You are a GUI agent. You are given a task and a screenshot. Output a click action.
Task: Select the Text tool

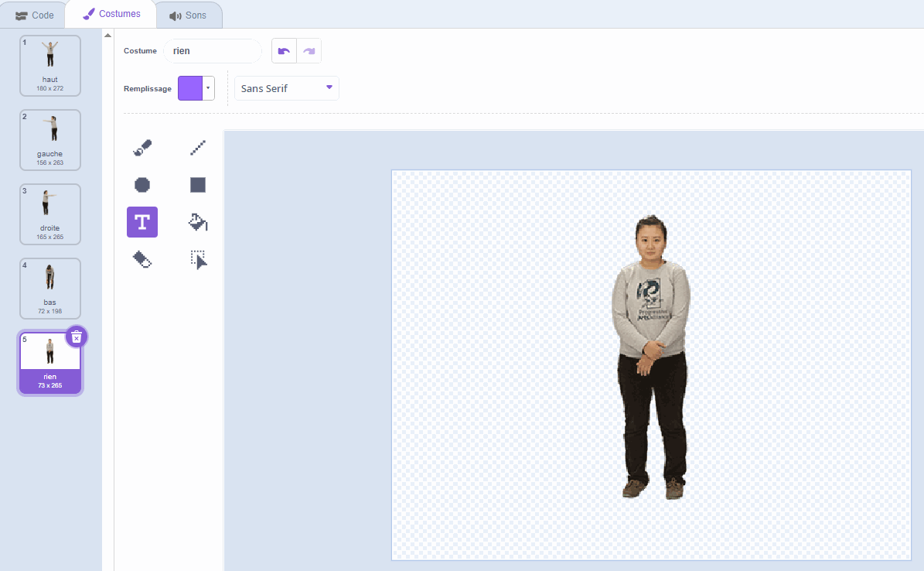coord(142,222)
